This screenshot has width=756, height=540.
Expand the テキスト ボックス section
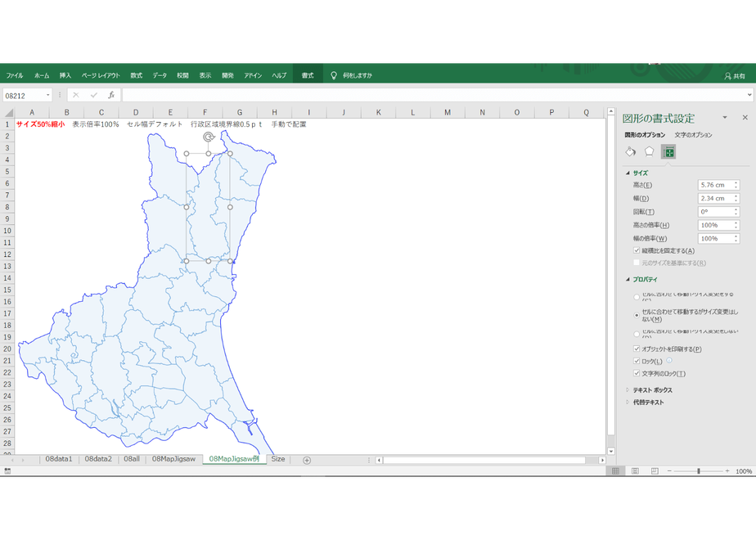coord(628,389)
